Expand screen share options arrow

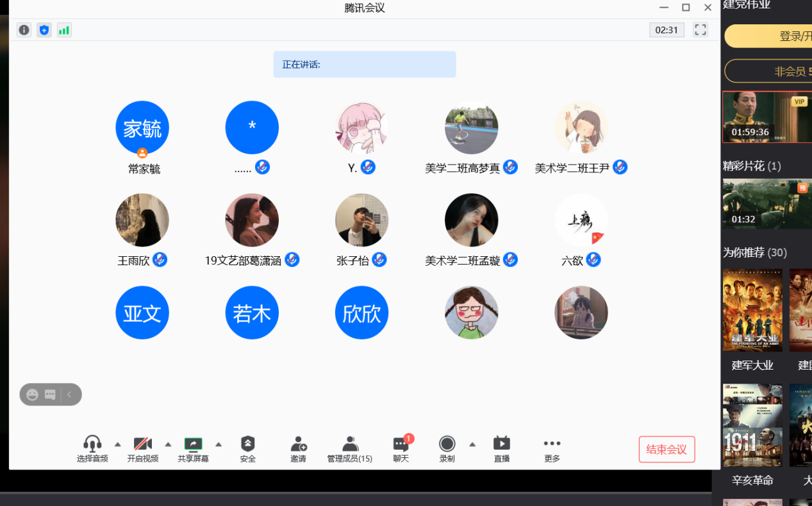219,445
